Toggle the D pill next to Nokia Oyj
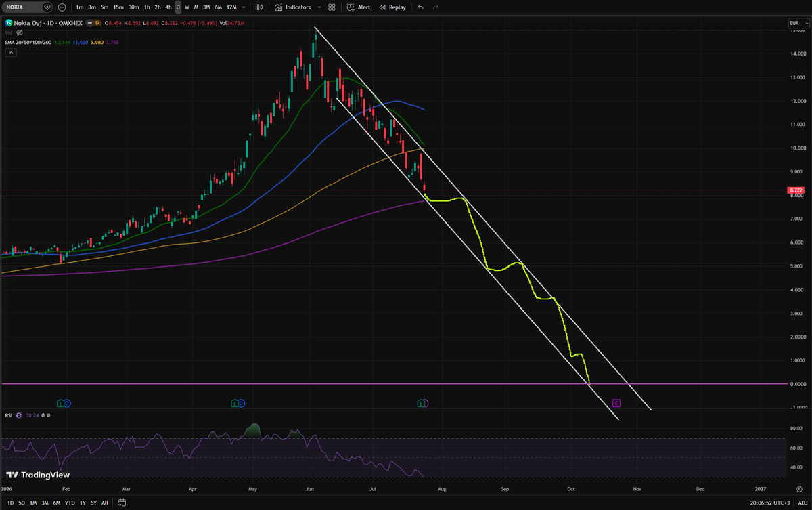Image resolution: width=812 pixels, height=510 pixels. click(x=97, y=23)
